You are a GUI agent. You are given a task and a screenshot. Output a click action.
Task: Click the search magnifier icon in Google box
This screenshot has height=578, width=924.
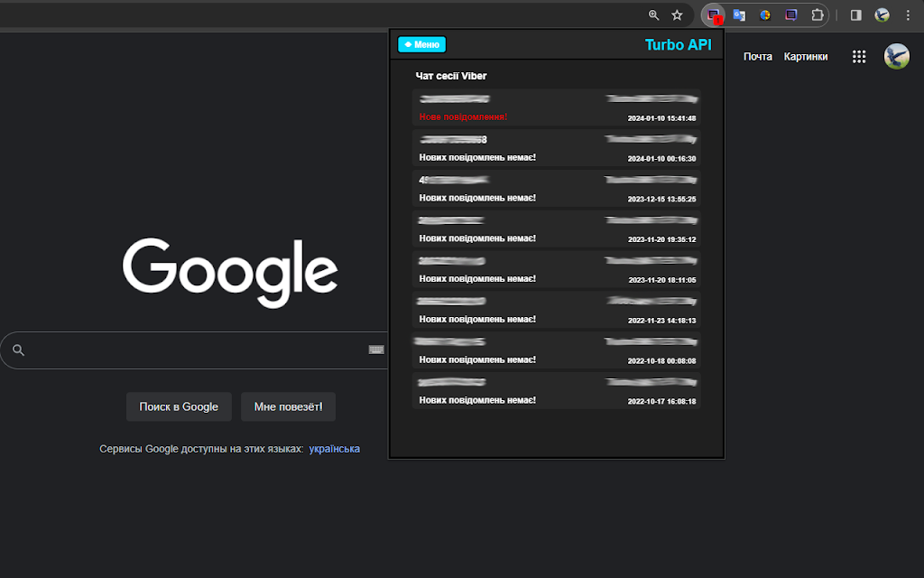point(18,350)
